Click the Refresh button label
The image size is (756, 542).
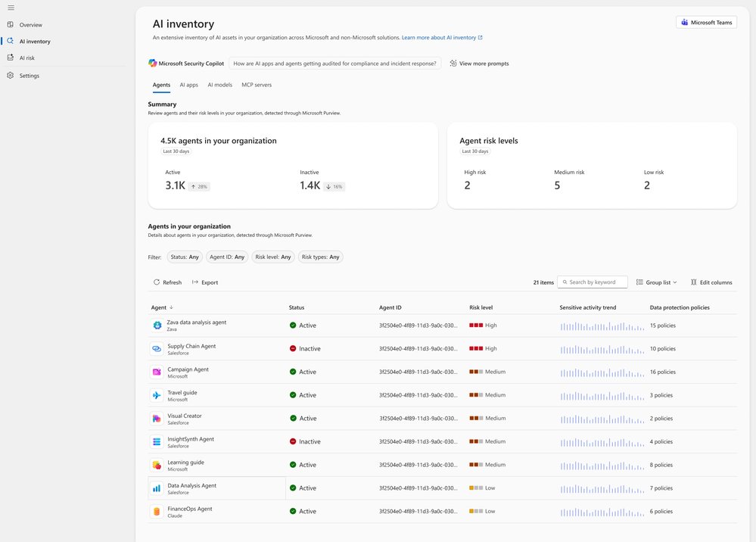point(172,282)
